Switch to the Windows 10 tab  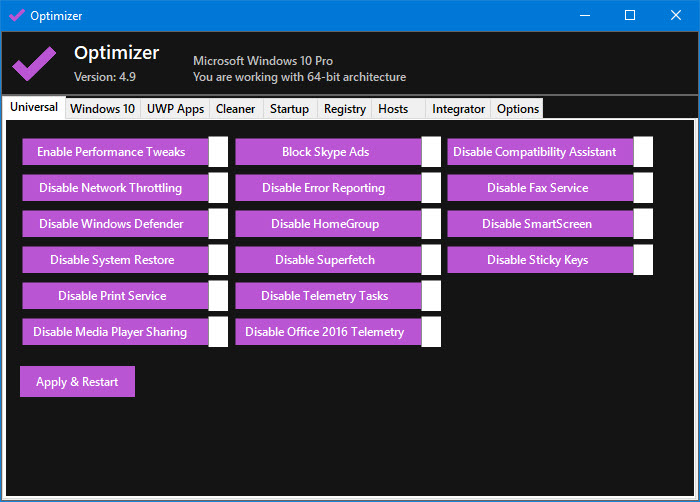103,109
